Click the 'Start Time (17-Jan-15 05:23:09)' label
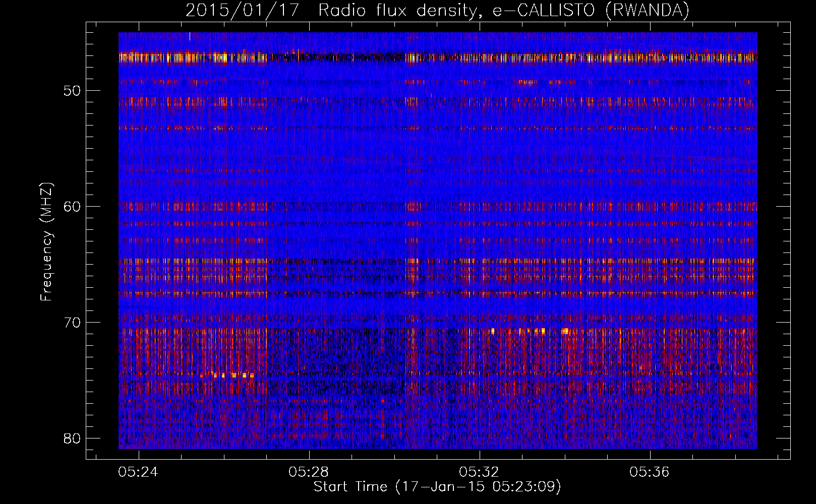This screenshot has height=504, width=816. coord(437,487)
